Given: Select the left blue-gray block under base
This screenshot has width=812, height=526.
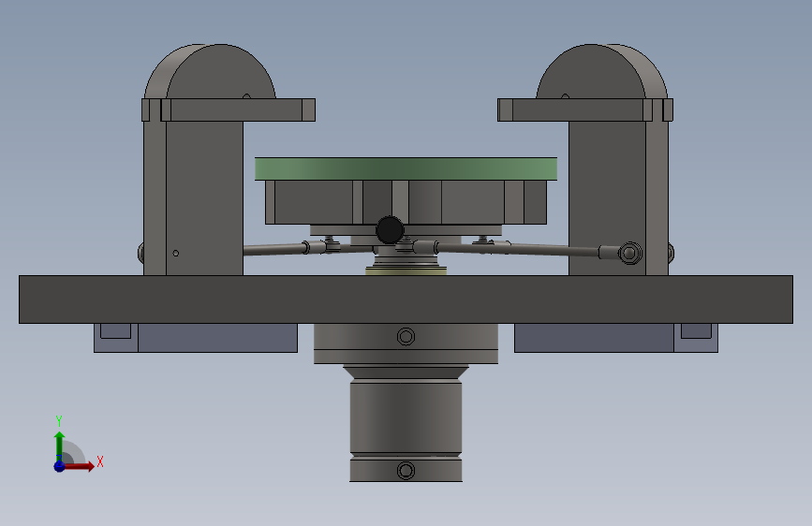Looking at the screenshot, I should (x=195, y=338).
